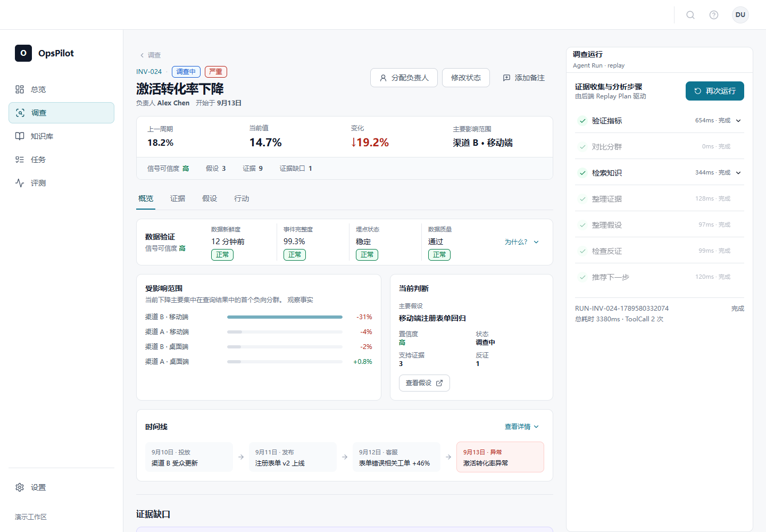Expand the 为什么? explanation
Viewport: 766px width, 532px height.
(522, 242)
